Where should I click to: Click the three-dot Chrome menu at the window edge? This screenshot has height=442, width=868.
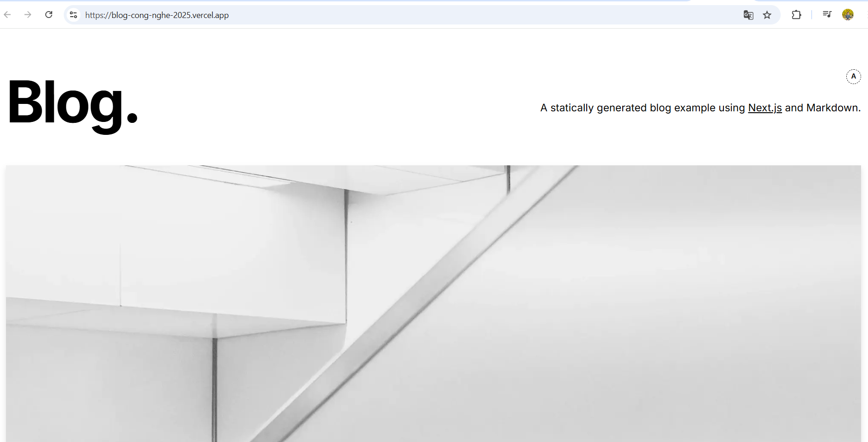click(x=867, y=15)
